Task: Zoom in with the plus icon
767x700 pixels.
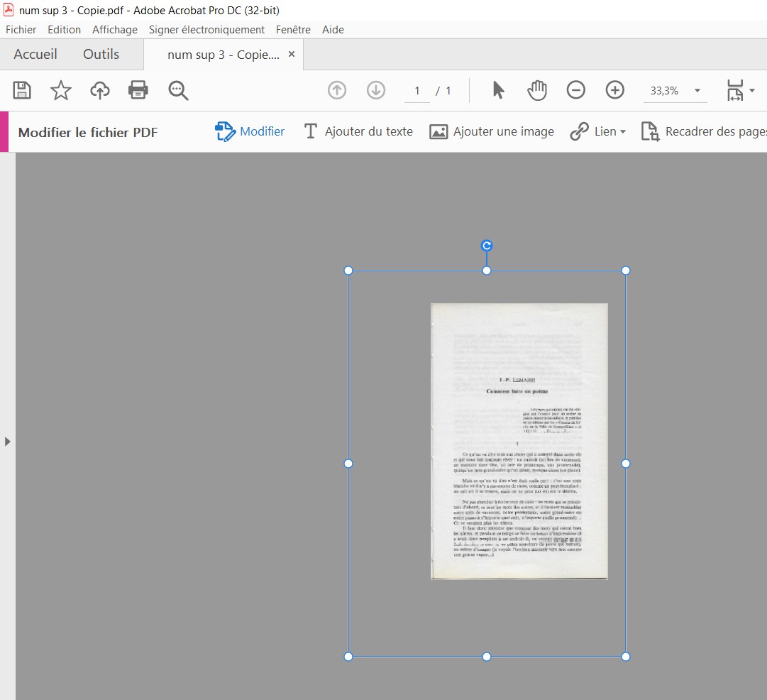Action: point(614,90)
